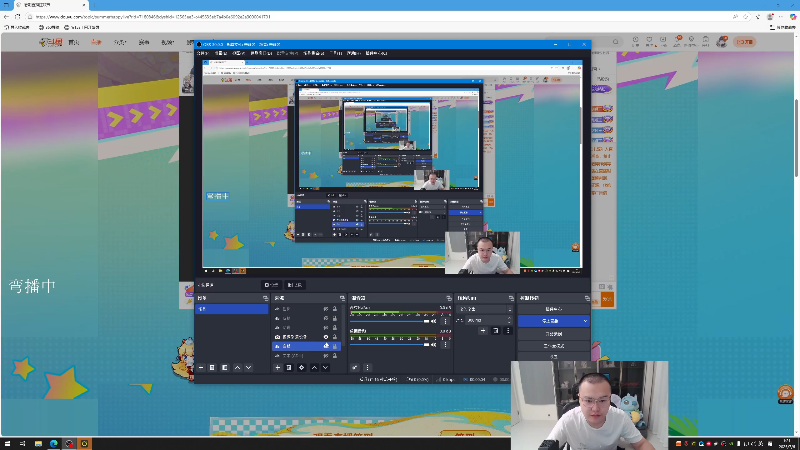Pop out the Scenes dock panel
Screen dimensions: 800x450
pyautogui.click(x=265, y=298)
